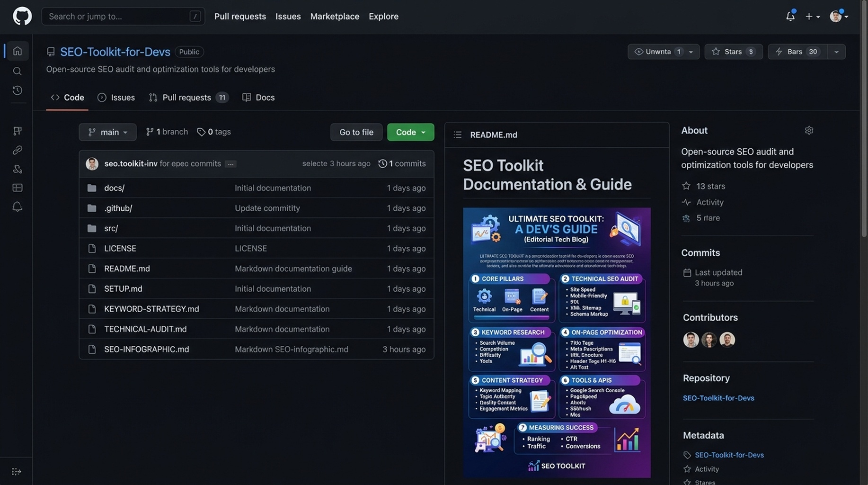Switch to the Issues repository tab
The width and height of the screenshot is (868, 485).
[x=116, y=98]
